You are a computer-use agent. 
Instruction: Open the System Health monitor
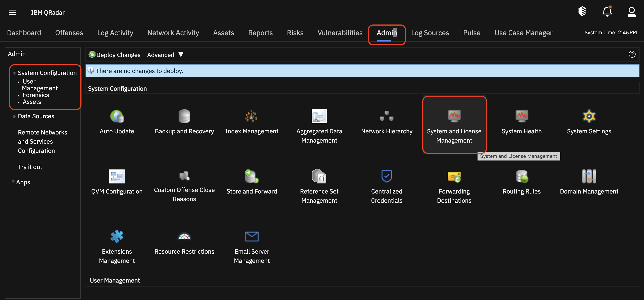tap(522, 122)
